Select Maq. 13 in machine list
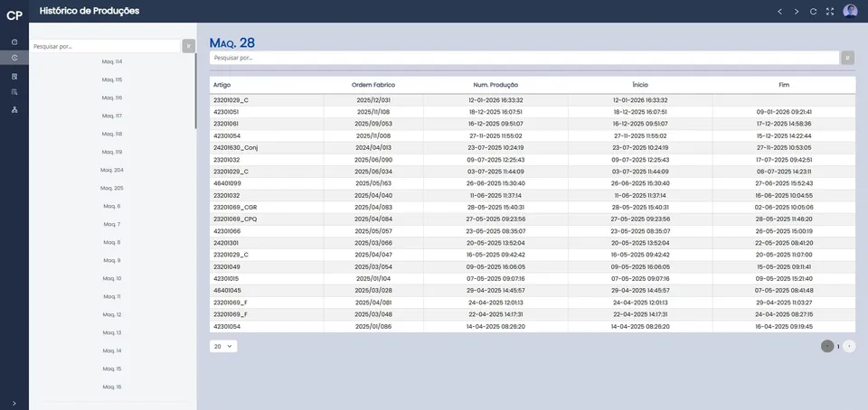The image size is (868, 410). [112, 332]
